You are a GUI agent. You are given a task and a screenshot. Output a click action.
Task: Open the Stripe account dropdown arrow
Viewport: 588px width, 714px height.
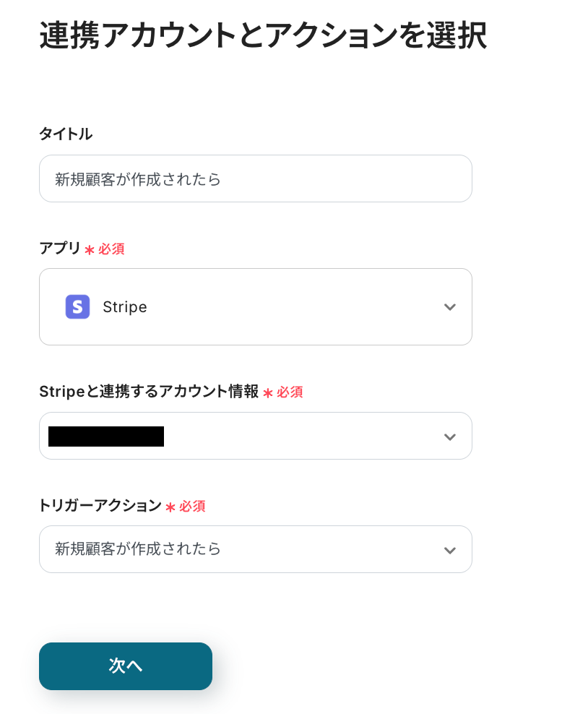(449, 436)
